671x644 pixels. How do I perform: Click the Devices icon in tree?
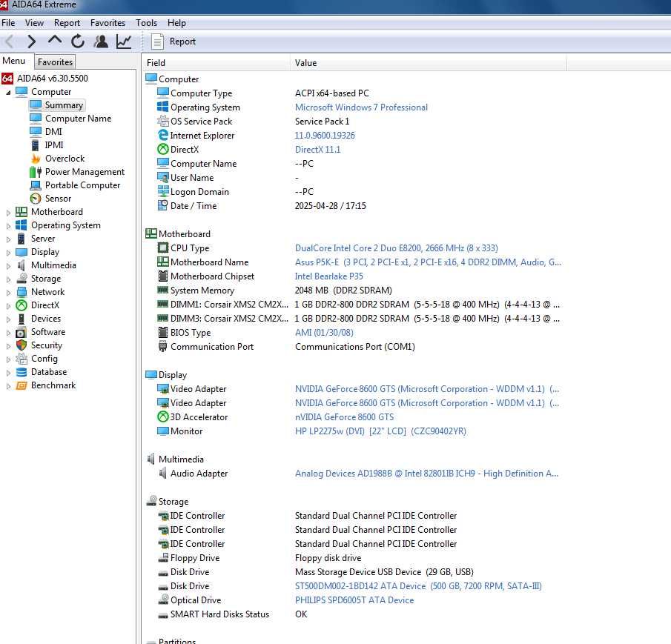click(x=22, y=319)
